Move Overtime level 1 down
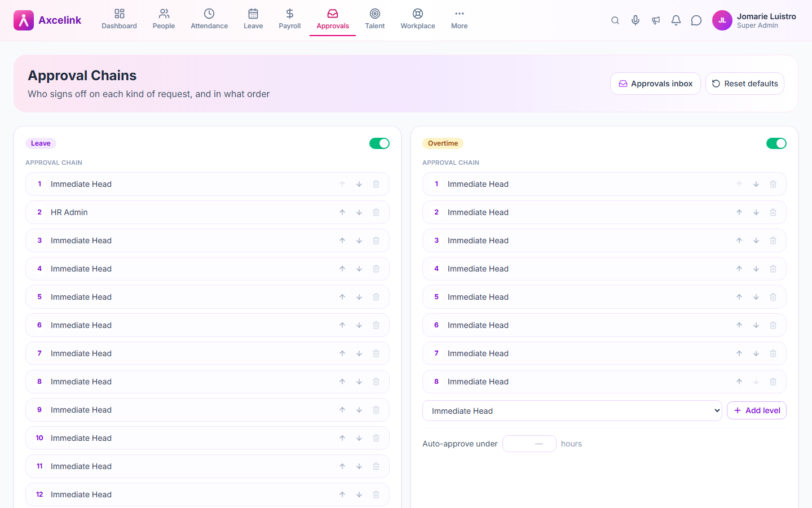 756,184
